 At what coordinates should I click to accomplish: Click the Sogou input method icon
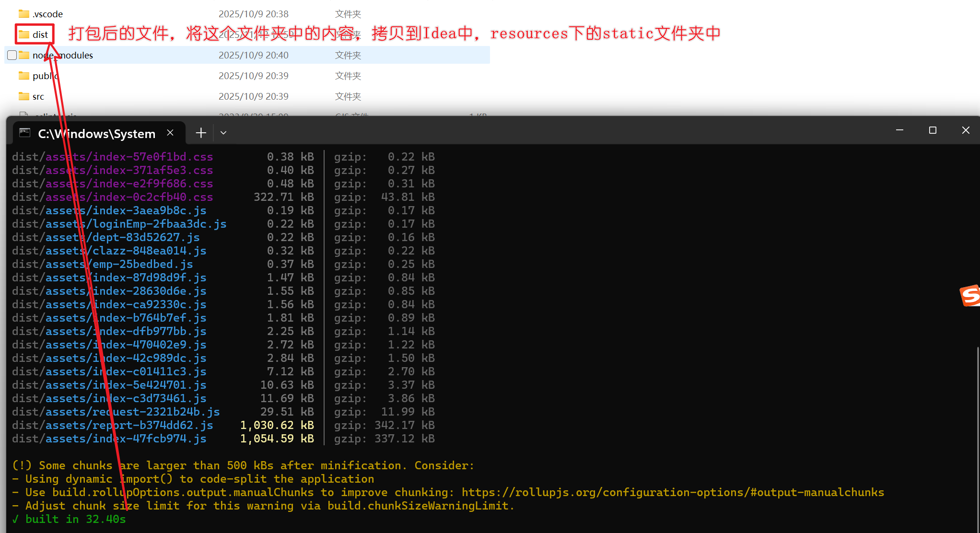point(969,295)
